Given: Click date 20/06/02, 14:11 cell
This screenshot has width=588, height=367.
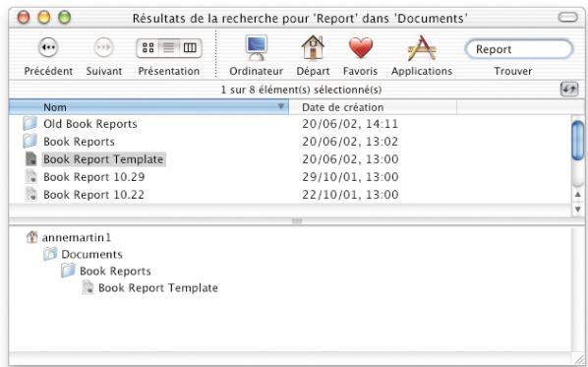Looking at the screenshot, I should (350, 124).
